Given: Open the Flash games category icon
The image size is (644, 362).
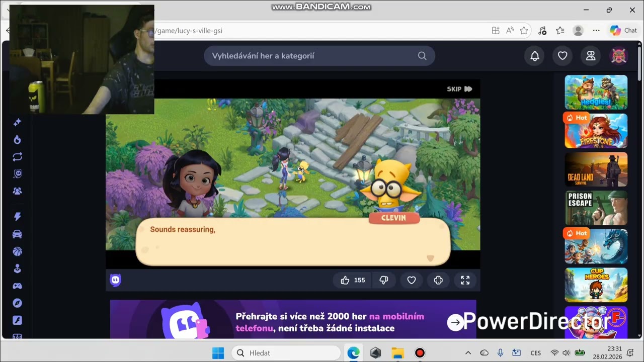Looking at the screenshot, I should 17,320.
